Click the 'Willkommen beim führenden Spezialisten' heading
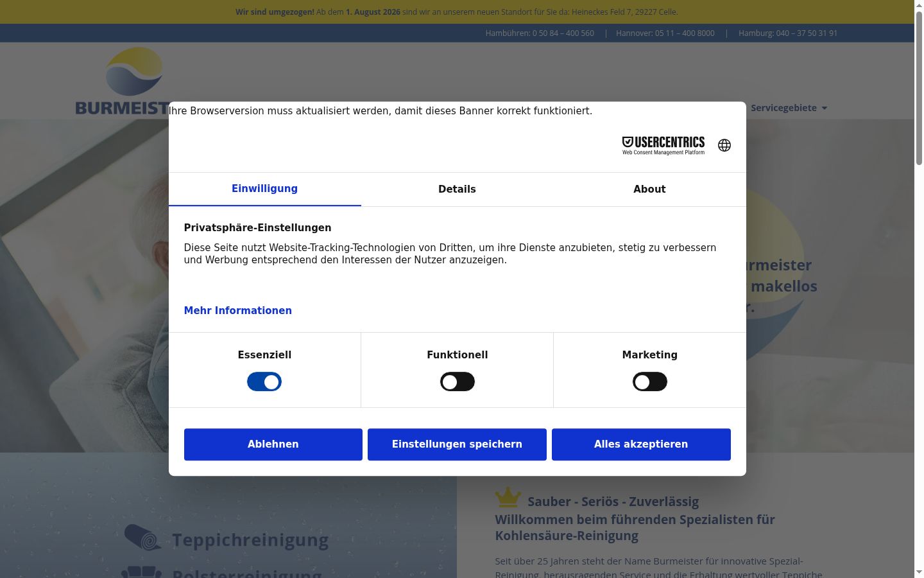This screenshot has height=578, width=924. click(635, 527)
